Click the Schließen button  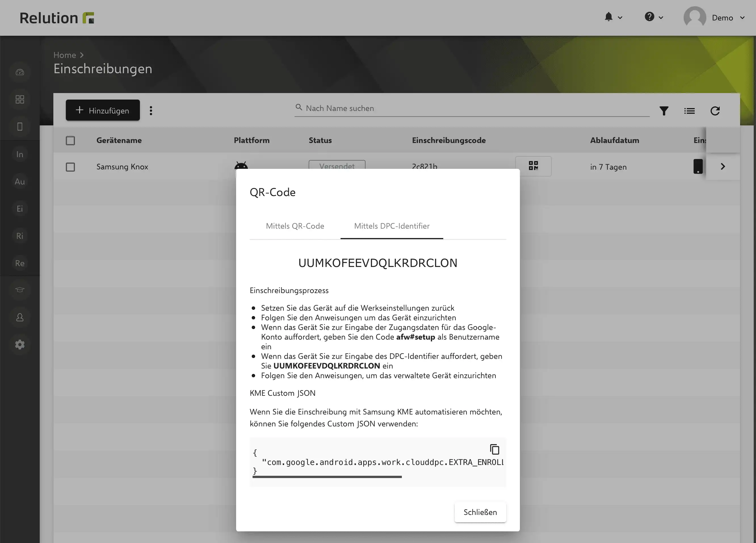[480, 512]
